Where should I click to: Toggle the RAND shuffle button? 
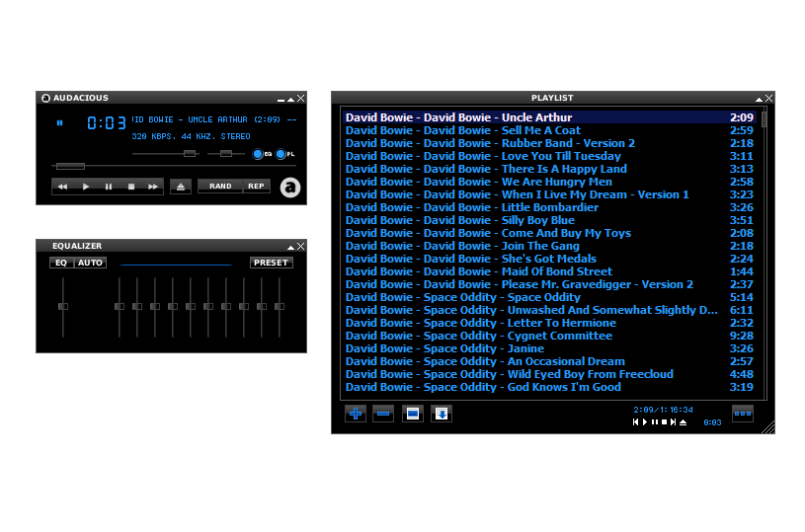tap(220, 187)
